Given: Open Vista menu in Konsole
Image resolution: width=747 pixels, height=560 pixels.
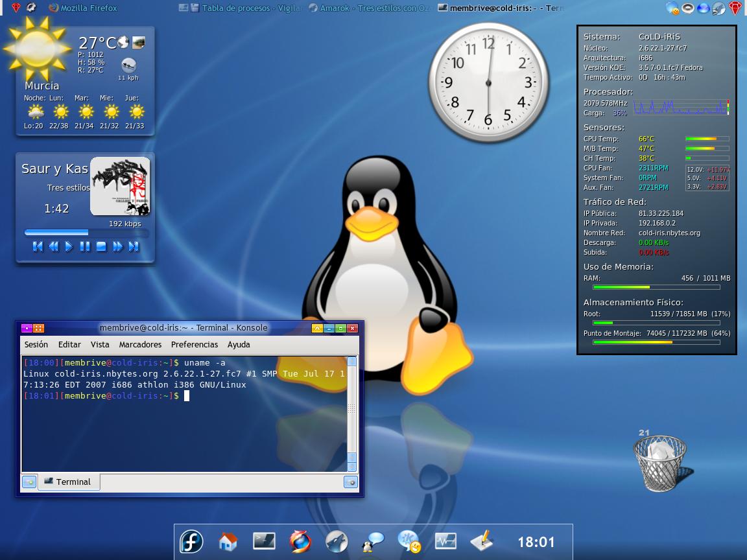Looking at the screenshot, I should coord(100,344).
